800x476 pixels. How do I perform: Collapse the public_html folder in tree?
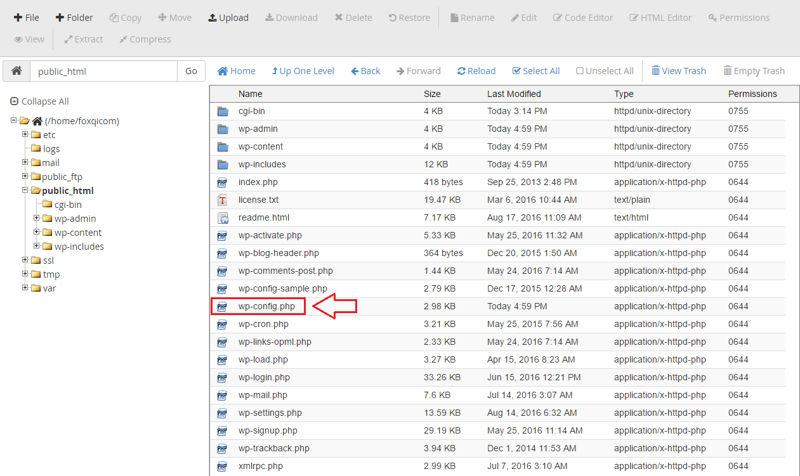[25, 190]
